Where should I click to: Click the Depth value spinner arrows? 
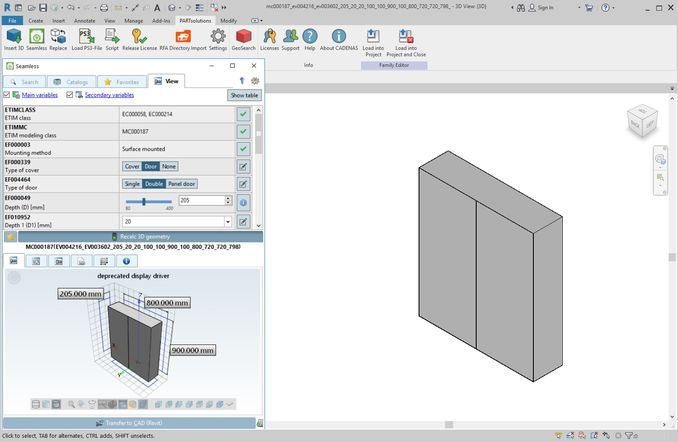(228, 201)
